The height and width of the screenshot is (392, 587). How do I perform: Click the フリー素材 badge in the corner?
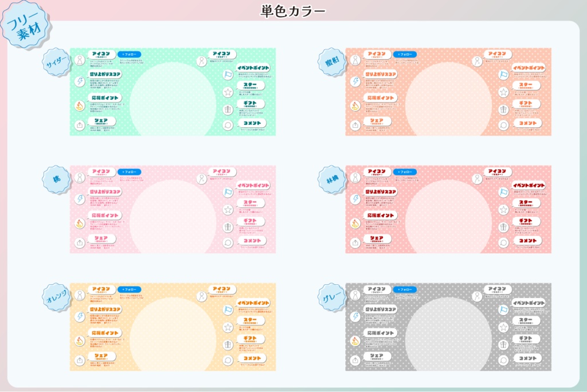(24, 22)
